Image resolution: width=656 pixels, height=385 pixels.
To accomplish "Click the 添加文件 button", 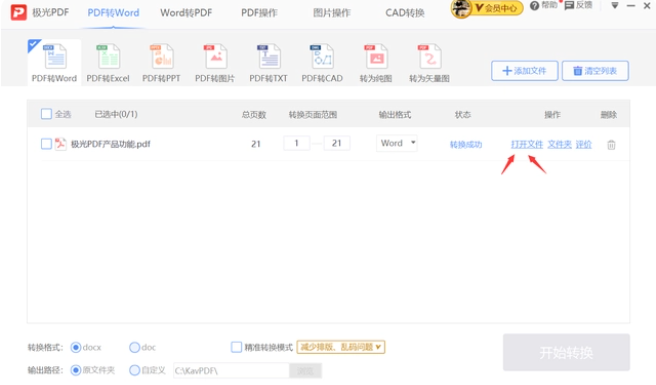I will tap(525, 71).
